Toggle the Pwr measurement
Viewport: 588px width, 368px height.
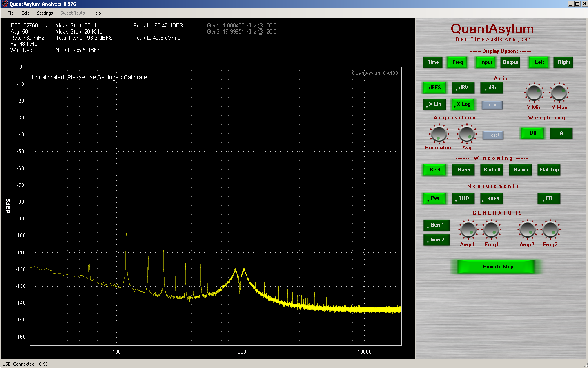tap(434, 199)
